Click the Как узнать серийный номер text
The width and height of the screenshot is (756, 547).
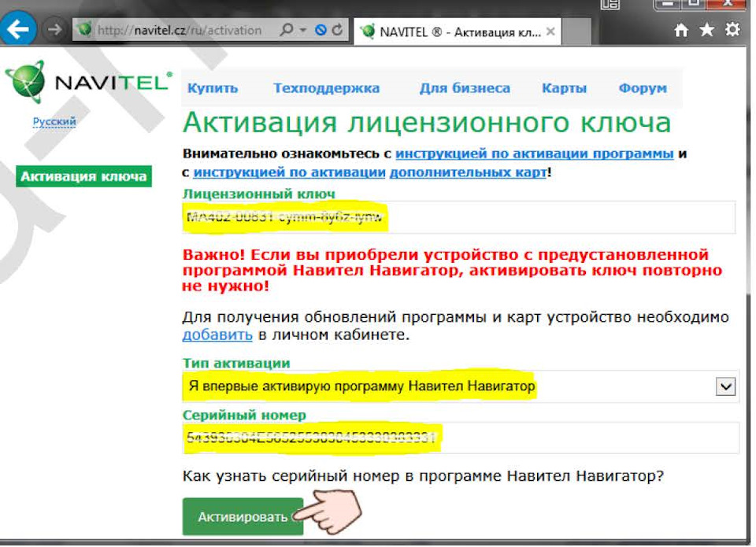[423, 476]
